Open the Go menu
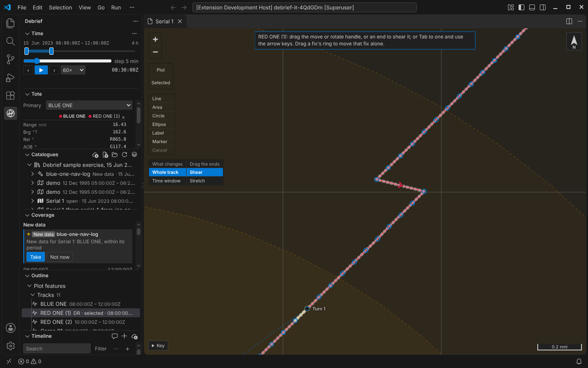Viewport: 588px width, 368px height. coord(101,7)
